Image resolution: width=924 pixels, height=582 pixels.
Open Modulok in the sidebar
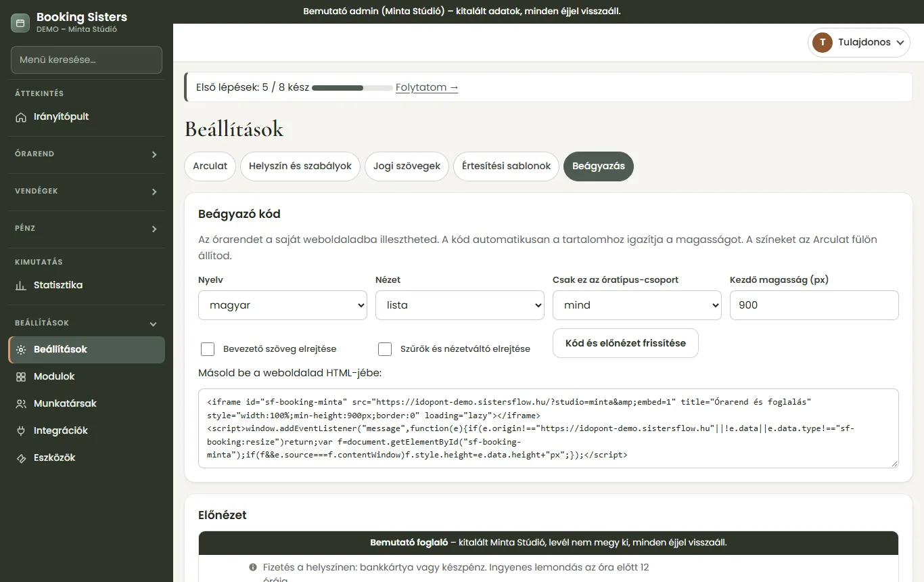tap(87, 377)
